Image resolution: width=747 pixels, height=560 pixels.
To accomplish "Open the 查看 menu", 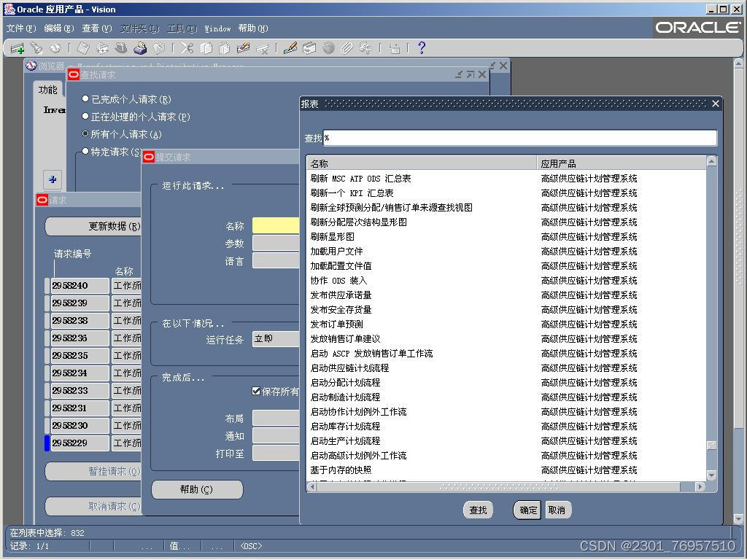I will [x=97, y=28].
